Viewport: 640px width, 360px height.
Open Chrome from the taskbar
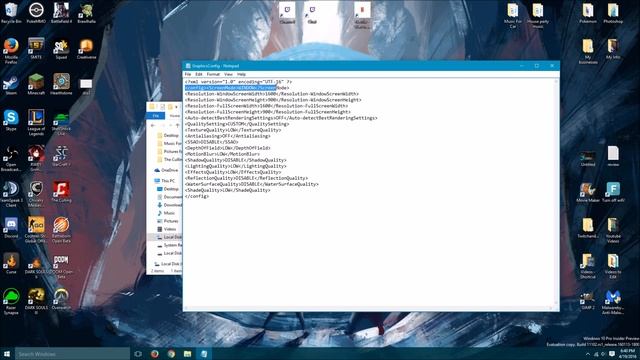171,354
